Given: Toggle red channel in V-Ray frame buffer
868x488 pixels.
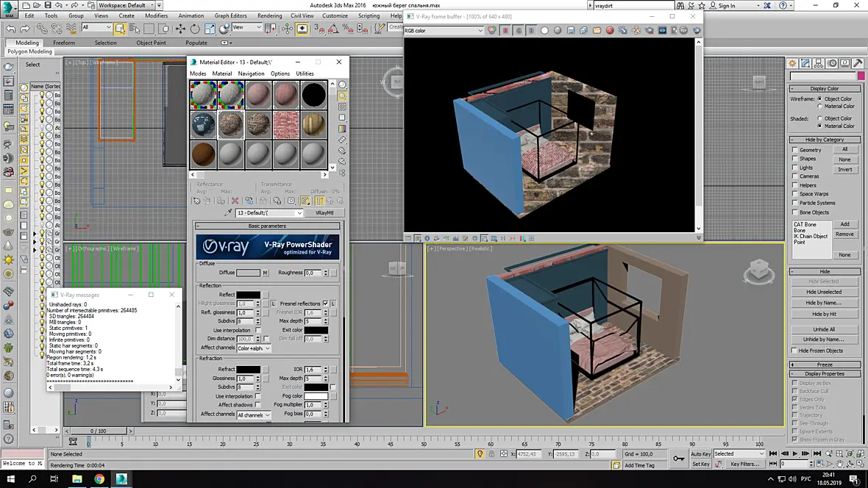Looking at the screenshot, I should coord(505,30).
